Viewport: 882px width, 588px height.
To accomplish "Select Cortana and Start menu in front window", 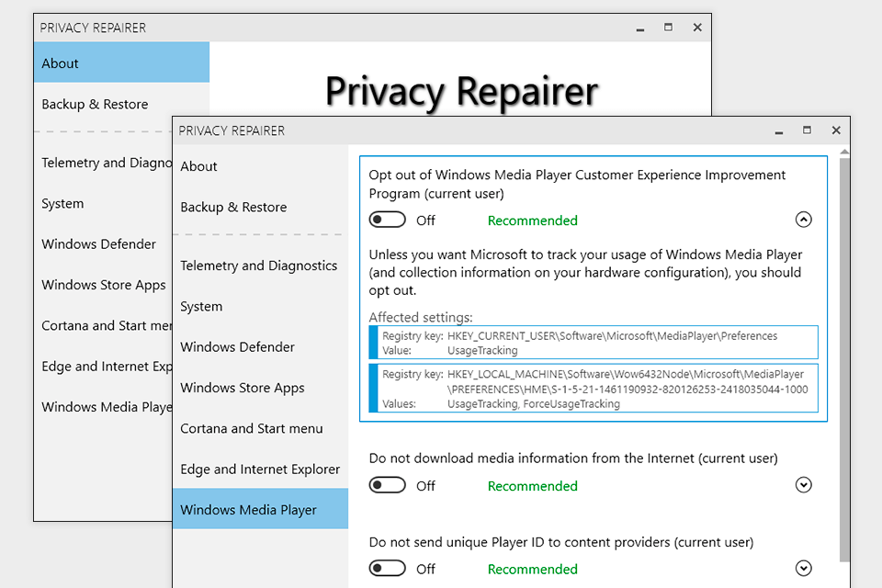I will pos(260,429).
